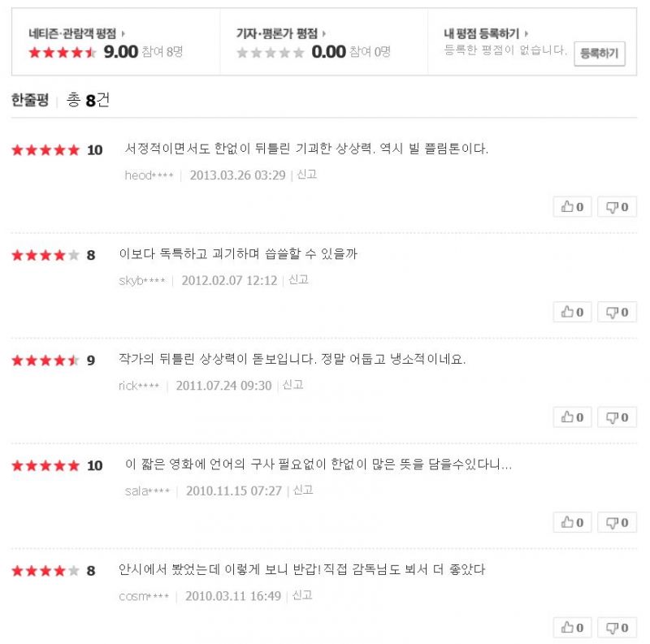Thumbs-up the skyb**** review

tap(572, 312)
